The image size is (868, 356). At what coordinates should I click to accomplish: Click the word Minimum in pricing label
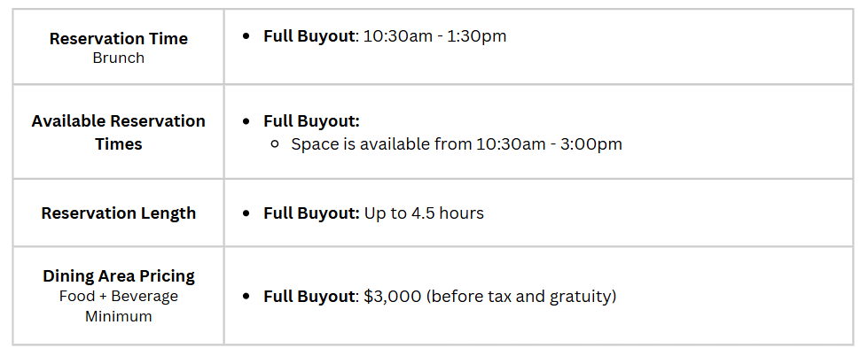(119, 317)
